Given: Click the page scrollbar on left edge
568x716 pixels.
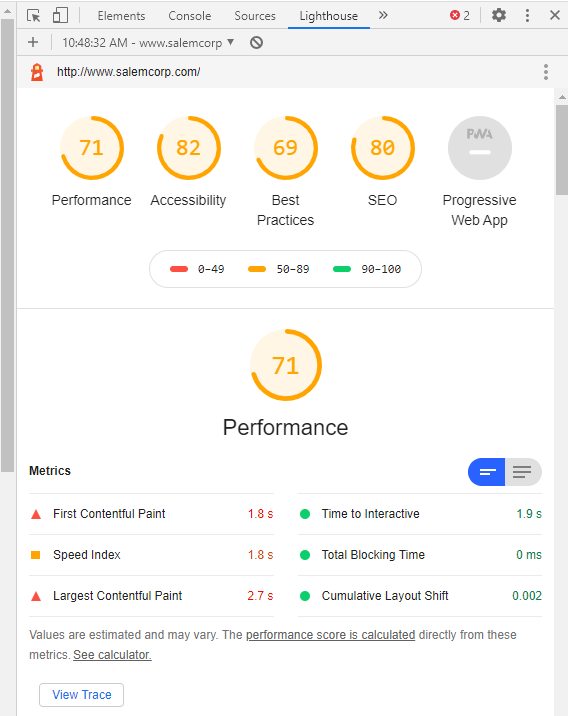Looking at the screenshot, I should 7,245.
